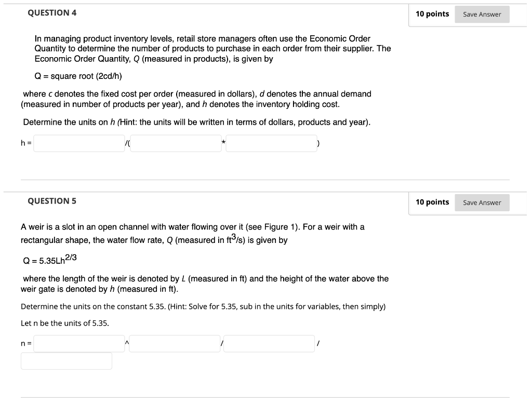Click the hint text in Question 5
This screenshot has width=532, height=407.
tap(203, 306)
